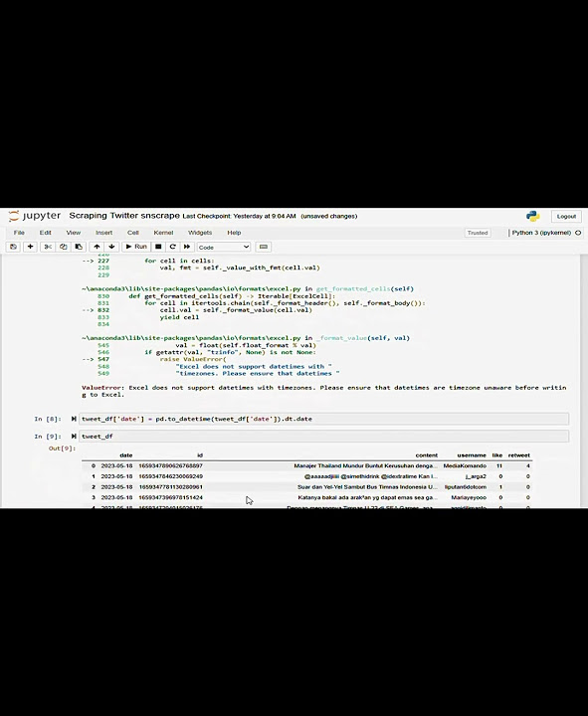Viewport: 588px width, 716px height.
Task: Open the command palette keyboard icon
Action: [264, 247]
